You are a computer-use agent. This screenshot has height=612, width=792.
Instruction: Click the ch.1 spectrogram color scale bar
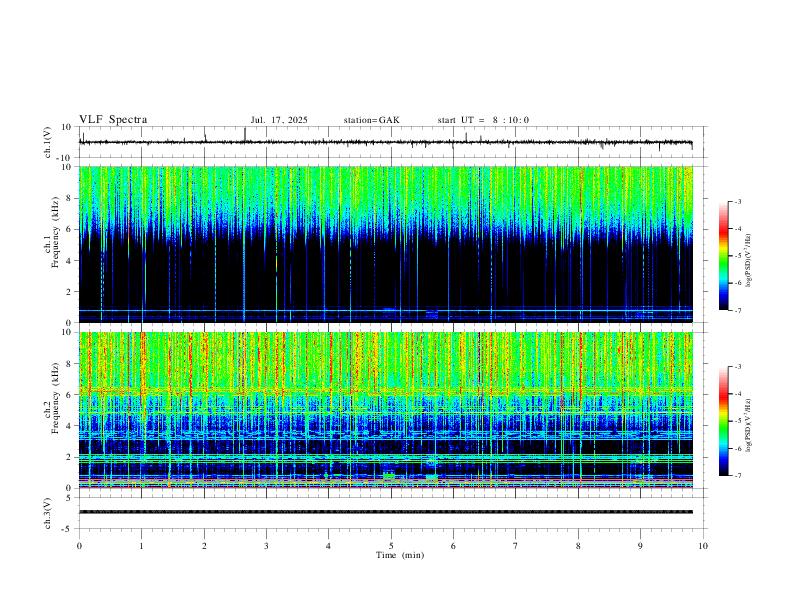coord(723,256)
